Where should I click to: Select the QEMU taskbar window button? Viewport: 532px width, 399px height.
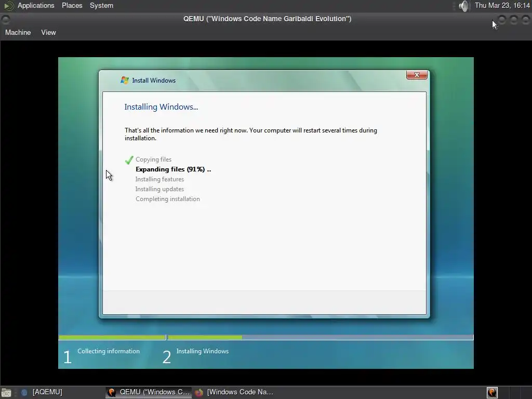point(149,392)
